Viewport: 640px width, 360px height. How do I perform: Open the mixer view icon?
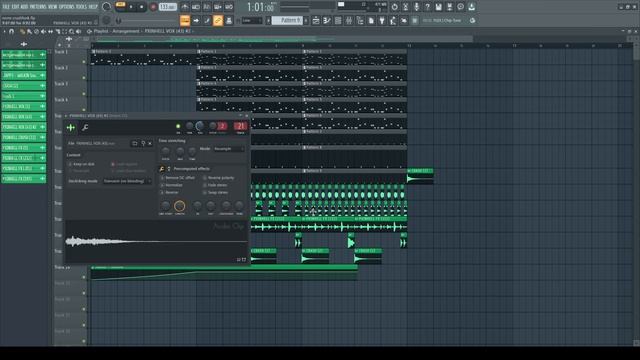pos(349,20)
